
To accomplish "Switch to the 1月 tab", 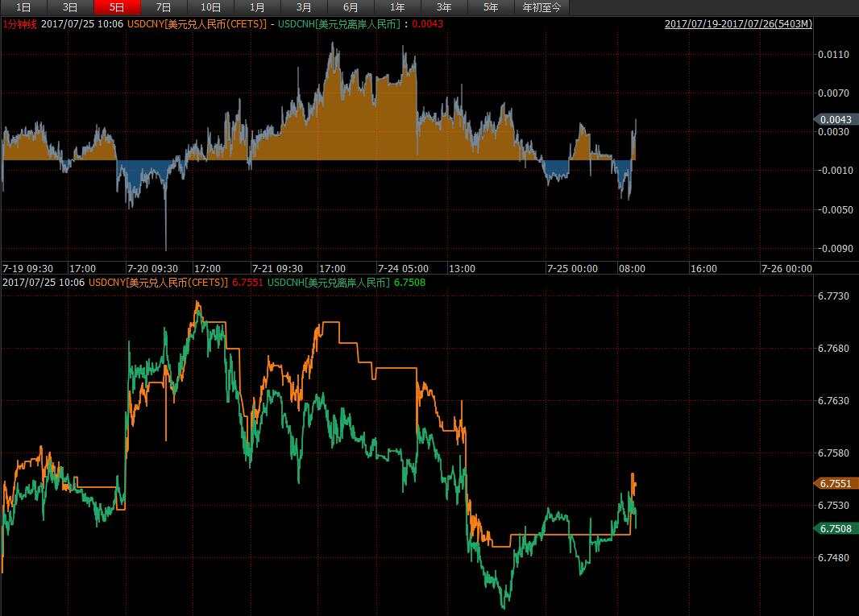I will point(257,7).
